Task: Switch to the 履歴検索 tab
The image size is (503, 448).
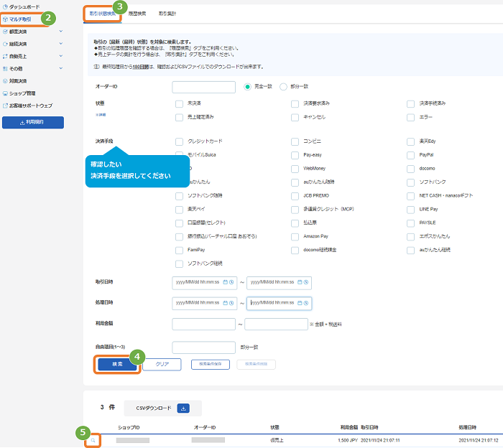Action: (x=137, y=14)
